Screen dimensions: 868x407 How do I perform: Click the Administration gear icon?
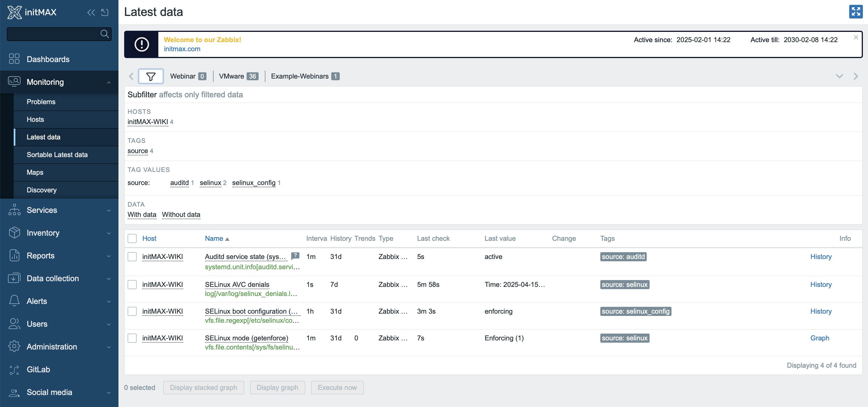point(14,346)
